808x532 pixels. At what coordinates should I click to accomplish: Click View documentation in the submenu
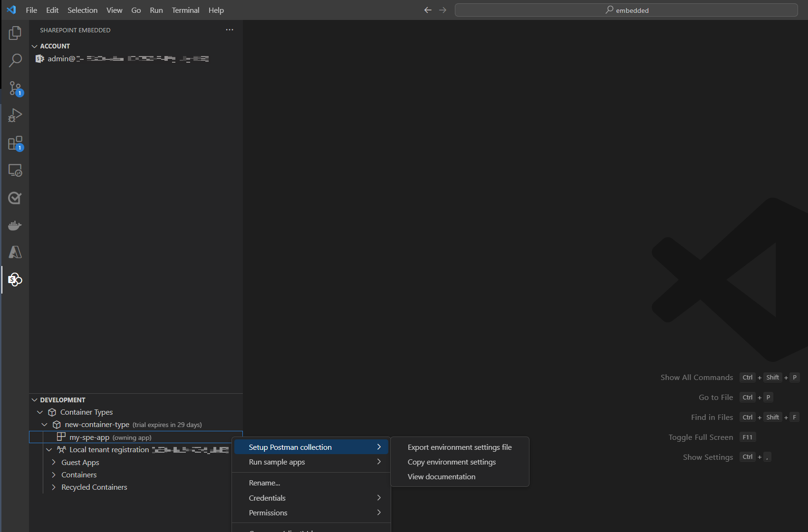tap(441, 476)
